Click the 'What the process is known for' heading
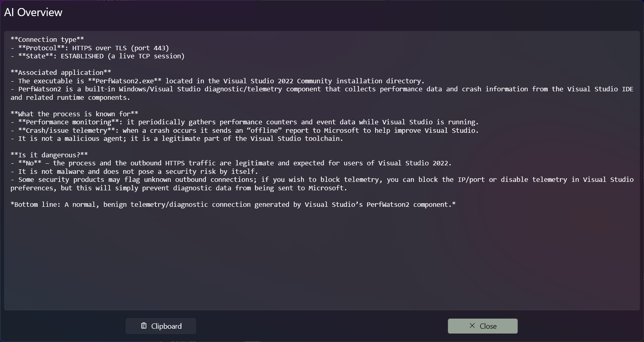 tap(74, 114)
